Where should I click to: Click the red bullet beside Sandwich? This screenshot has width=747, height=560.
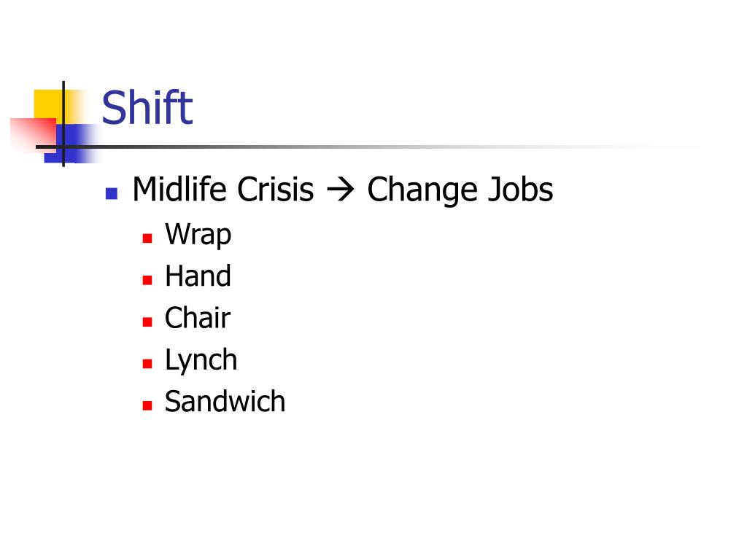(x=147, y=405)
